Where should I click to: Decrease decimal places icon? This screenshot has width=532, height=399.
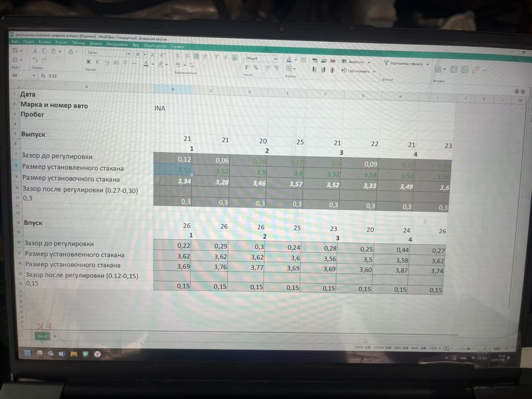click(267, 68)
